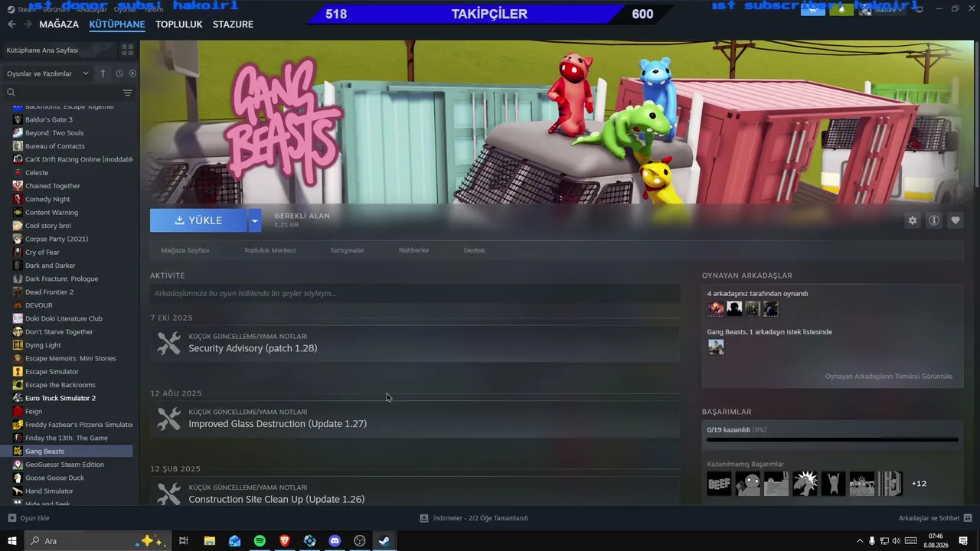Click the Spotify icon in the taskbar
The width and height of the screenshot is (980, 551).
click(260, 541)
